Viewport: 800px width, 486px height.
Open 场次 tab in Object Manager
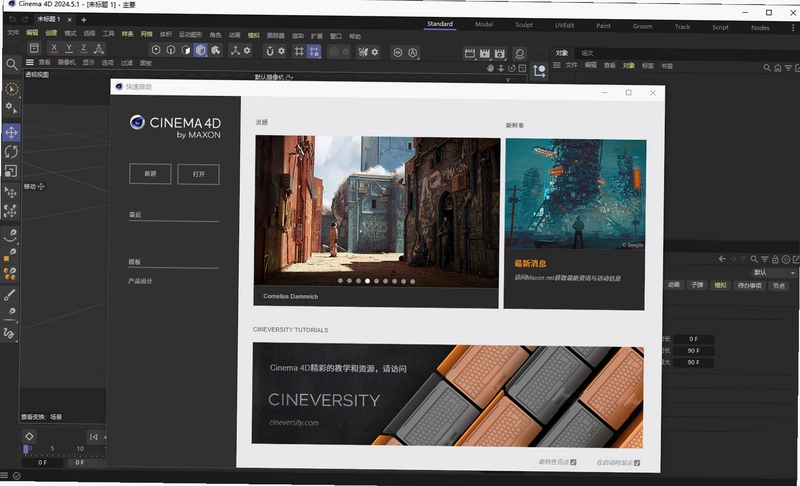(x=587, y=53)
